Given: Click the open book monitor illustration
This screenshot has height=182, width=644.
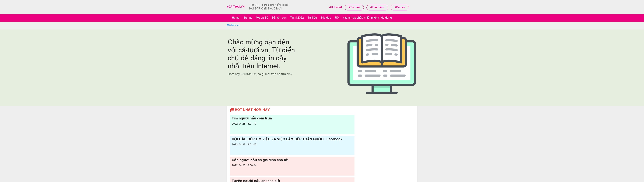Looking at the screenshot, I should (381, 63).
